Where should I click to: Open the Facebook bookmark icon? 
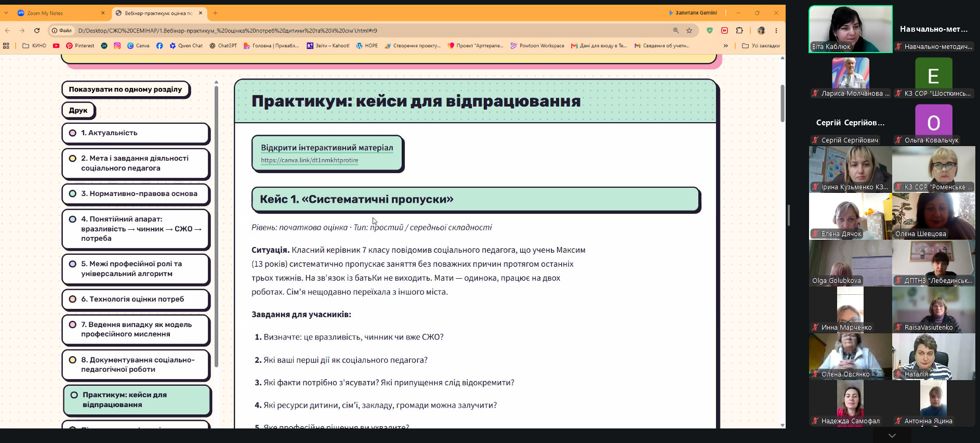click(x=160, y=46)
